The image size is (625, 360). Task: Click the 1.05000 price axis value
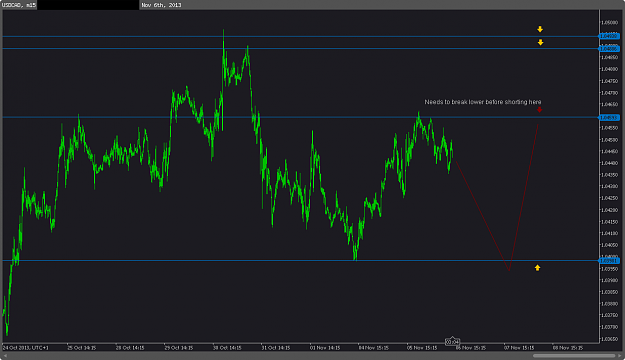[610, 23]
